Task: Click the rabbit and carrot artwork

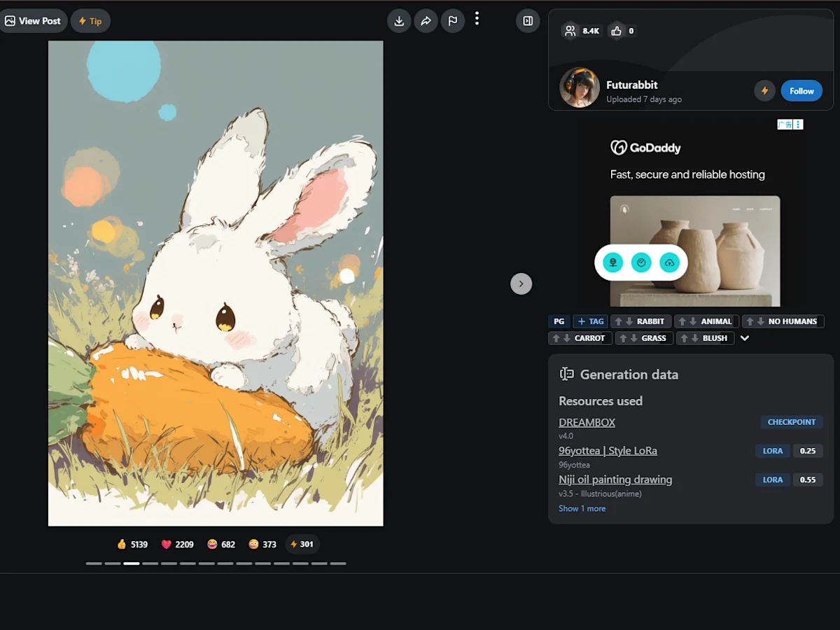Action: click(216, 283)
